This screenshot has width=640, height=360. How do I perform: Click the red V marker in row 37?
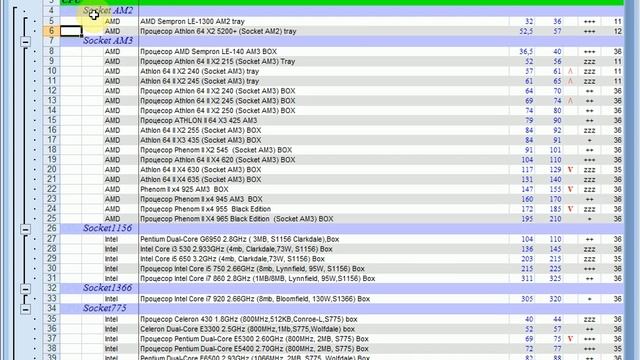[x=570, y=339]
